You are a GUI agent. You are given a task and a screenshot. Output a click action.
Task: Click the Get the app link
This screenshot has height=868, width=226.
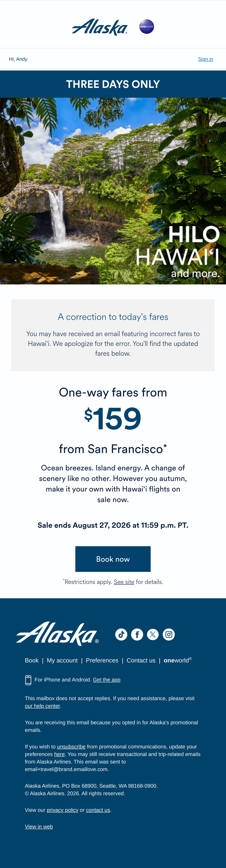click(107, 680)
